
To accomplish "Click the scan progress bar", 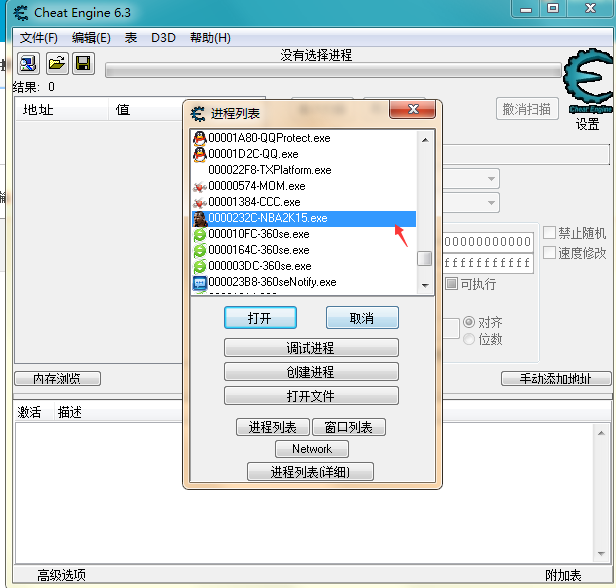I will pos(333,71).
